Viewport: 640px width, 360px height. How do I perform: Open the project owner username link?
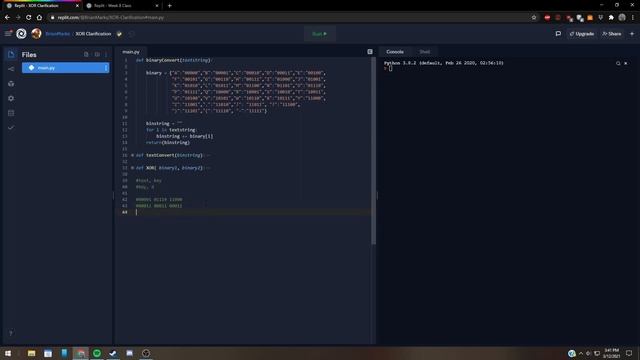[58, 34]
